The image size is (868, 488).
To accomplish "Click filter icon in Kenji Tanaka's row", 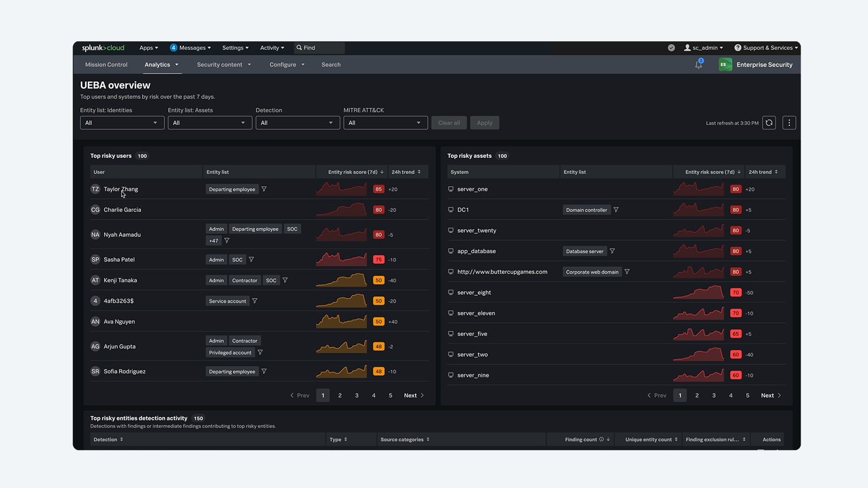I will coord(285,280).
